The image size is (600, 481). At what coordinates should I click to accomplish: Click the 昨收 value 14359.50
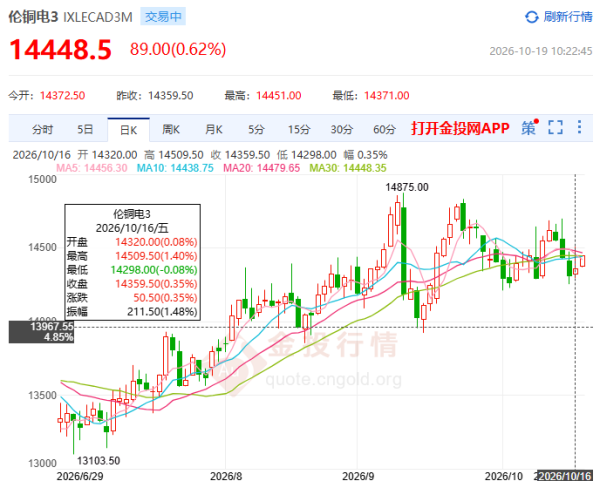pos(171,95)
